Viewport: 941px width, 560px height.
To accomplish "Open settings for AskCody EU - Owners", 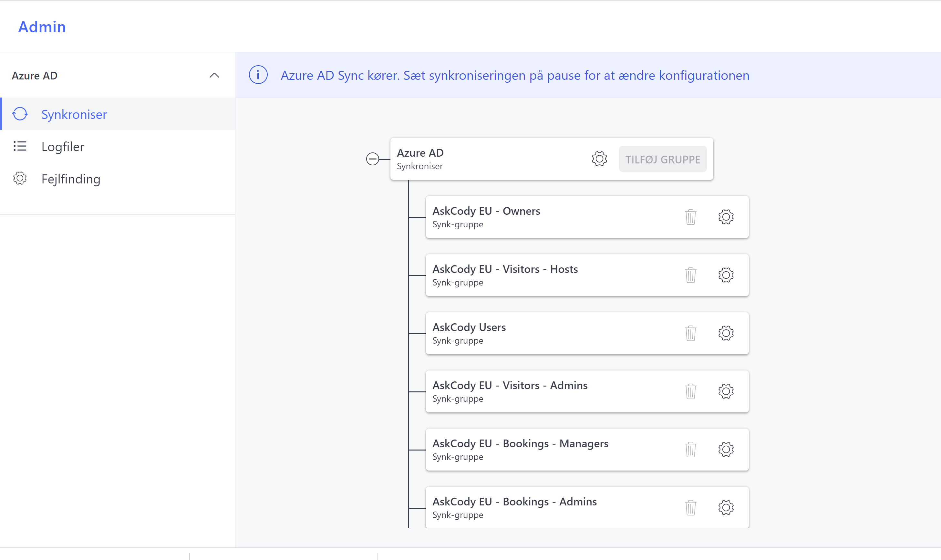I will tap(726, 217).
